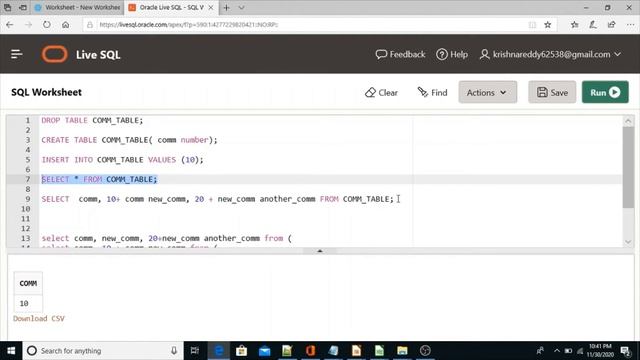Click the Search for anything taskbar box
This screenshot has height=360, width=640.
(x=102, y=351)
